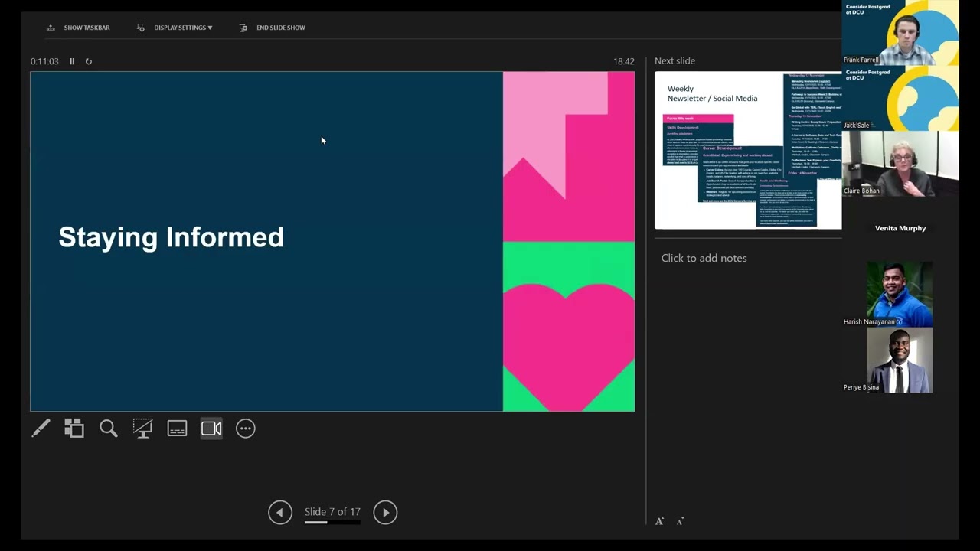
Task: Click the clock reading 18:42
Action: [x=624, y=61]
